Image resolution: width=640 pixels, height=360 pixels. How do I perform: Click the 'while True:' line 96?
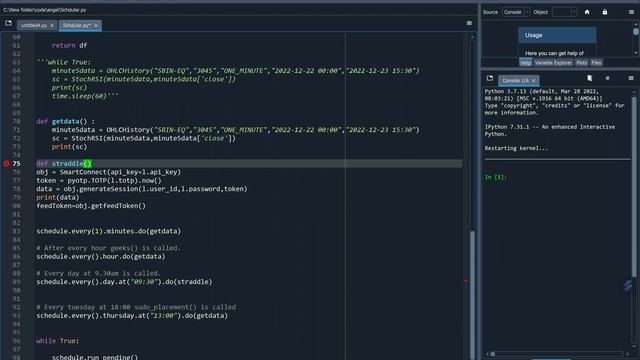(58, 341)
